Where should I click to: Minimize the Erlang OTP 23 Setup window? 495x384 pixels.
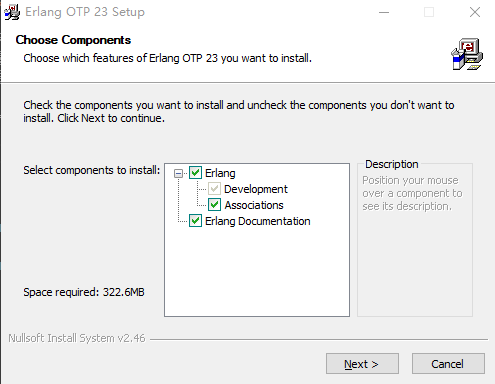[x=384, y=12]
